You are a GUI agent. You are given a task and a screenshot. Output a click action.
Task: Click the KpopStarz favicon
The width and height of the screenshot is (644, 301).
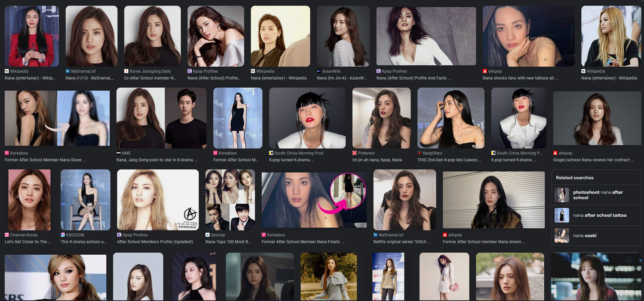[420, 153]
